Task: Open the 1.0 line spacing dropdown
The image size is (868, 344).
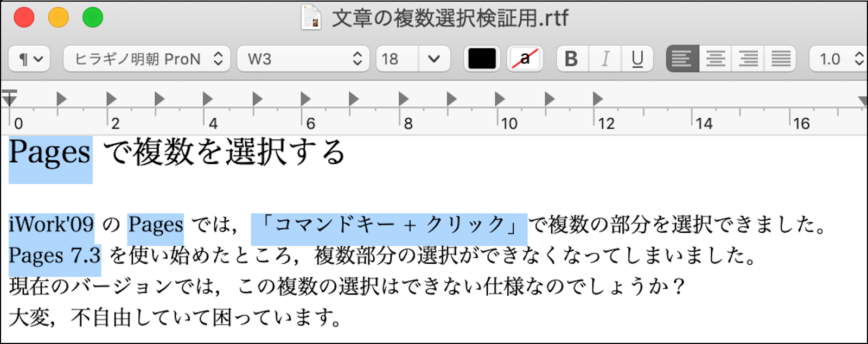Action: click(838, 59)
